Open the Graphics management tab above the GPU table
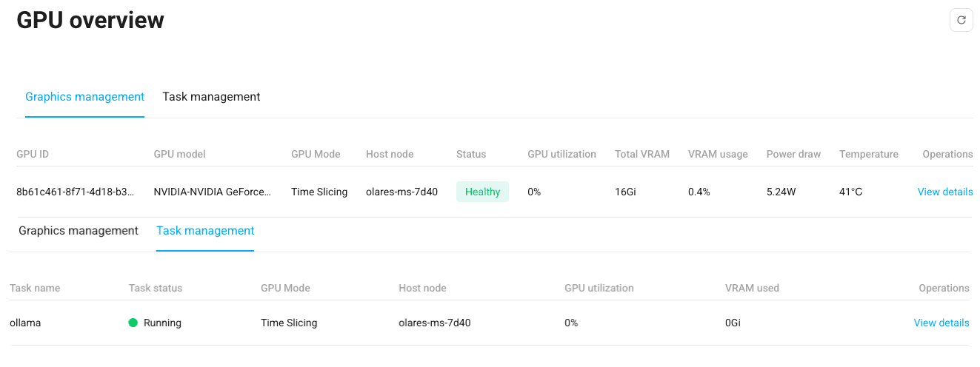 click(84, 97)
